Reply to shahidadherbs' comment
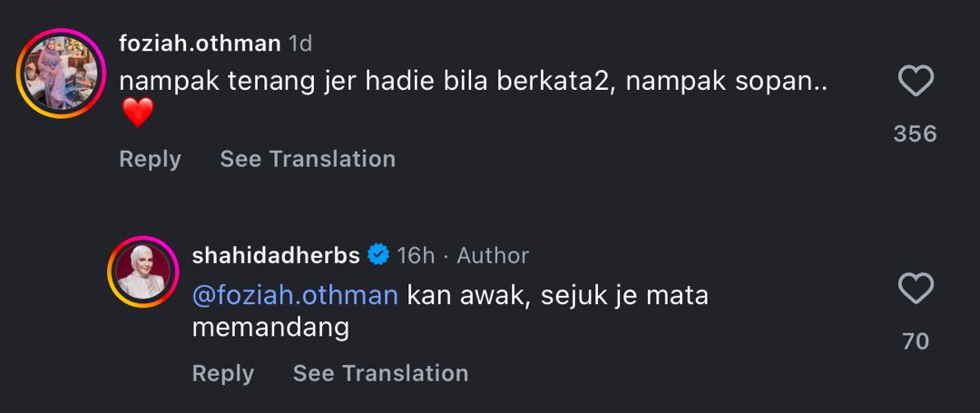This screenshot has height=413, width=980. click(222, 373)
